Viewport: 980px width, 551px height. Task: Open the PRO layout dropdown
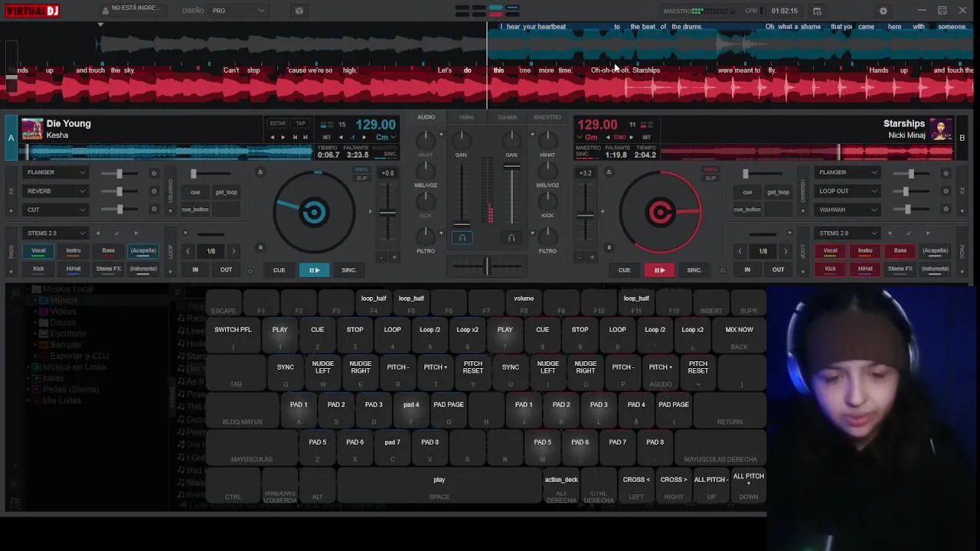coord(238,11)
